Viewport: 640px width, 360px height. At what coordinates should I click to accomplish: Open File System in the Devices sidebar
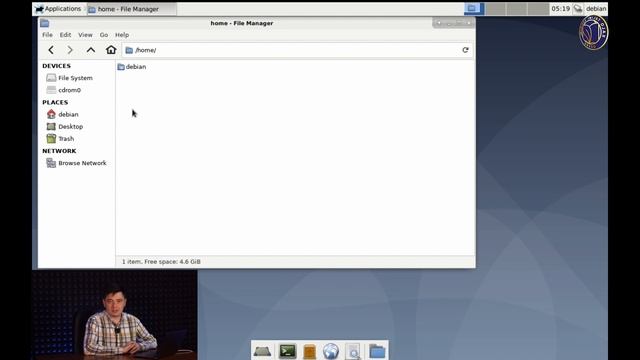tap(69, 78)
